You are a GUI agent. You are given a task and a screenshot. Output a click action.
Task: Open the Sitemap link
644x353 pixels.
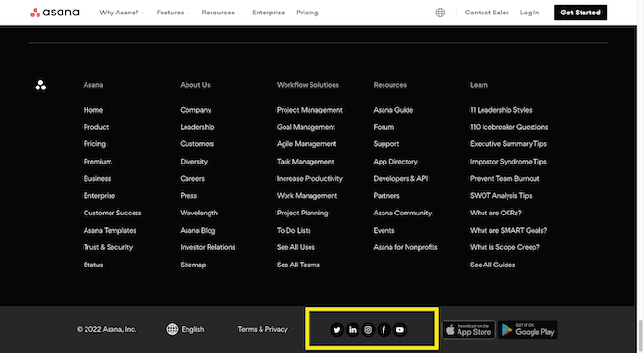coord(193,265)
